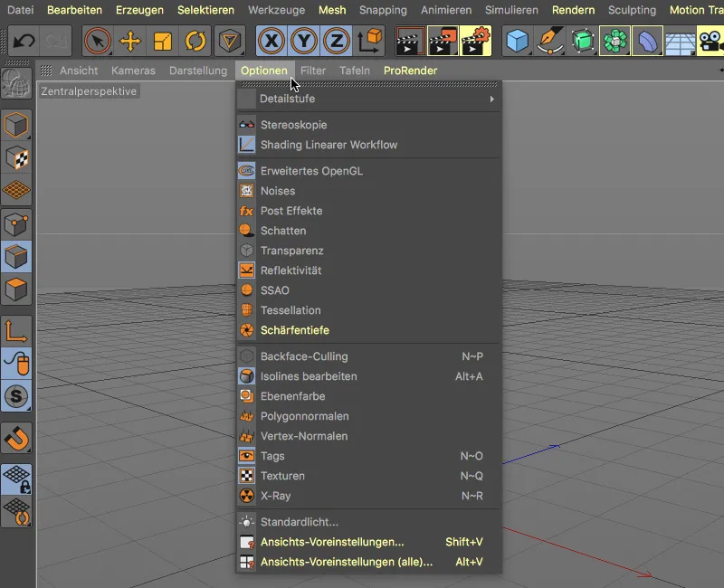
Task: Select Stereoskopie menu entry
Action: click(x=368, y=125)
